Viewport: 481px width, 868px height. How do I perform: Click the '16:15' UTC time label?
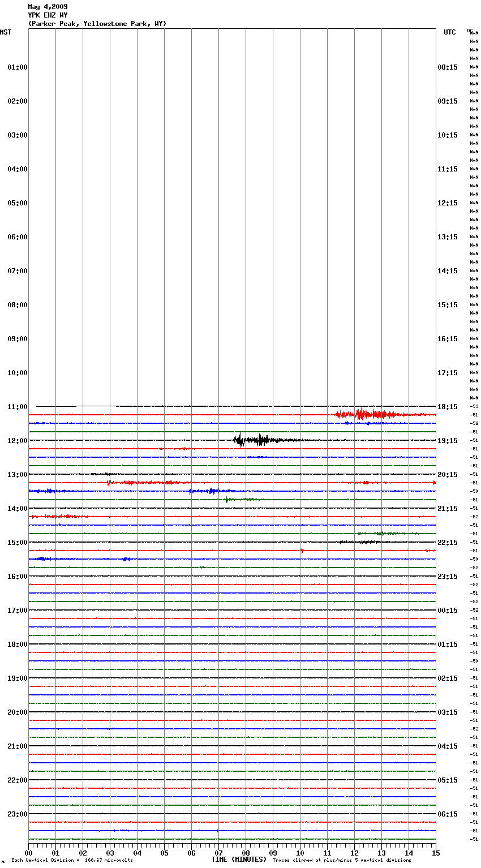tap(448, 339)
